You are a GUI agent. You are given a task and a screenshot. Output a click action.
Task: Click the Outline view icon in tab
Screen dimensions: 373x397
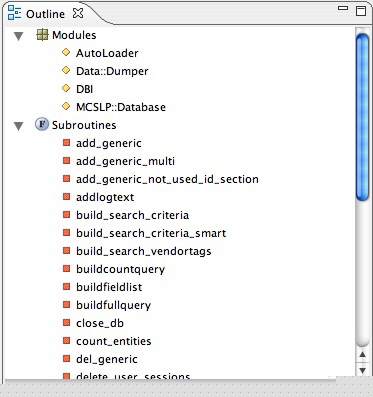(14, 13)
